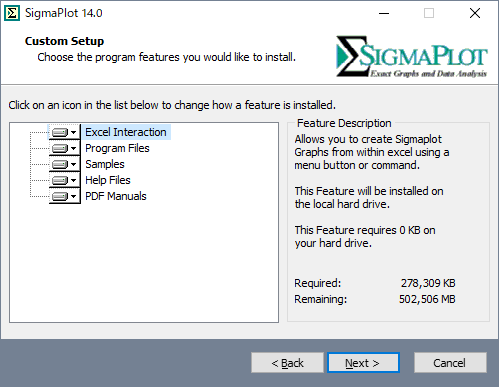Click the Remaining value 502,506 MB
The width and height of the screenshot is (499, 387).
427,299
